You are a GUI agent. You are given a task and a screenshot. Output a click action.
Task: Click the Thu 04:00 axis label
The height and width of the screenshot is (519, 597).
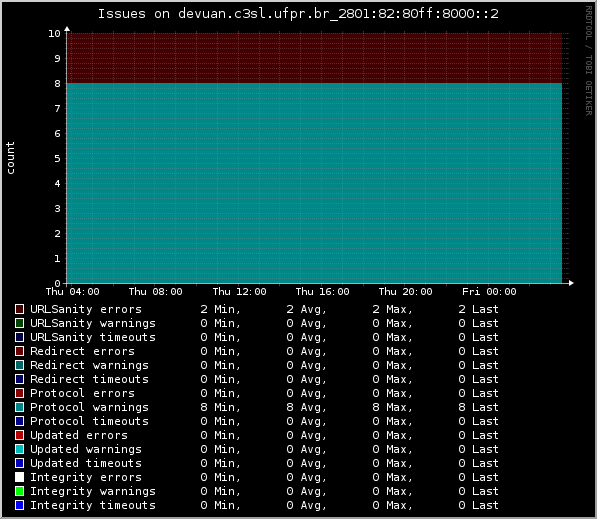point(73,292)
